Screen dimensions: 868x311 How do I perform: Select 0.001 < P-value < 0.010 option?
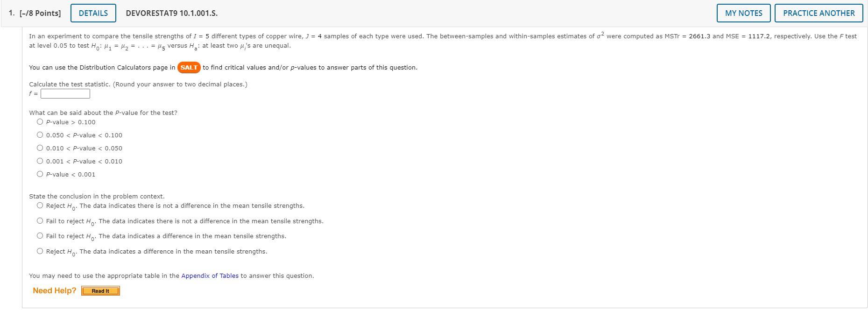pyautogui.click(x=40, y=161)
